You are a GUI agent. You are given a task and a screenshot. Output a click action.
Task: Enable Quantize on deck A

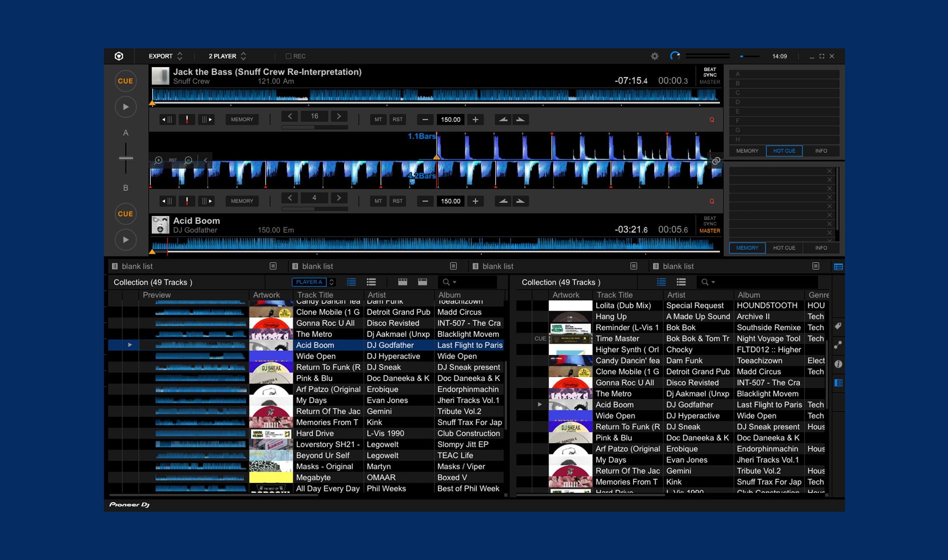pyautogui.click(x=711, y=120)
